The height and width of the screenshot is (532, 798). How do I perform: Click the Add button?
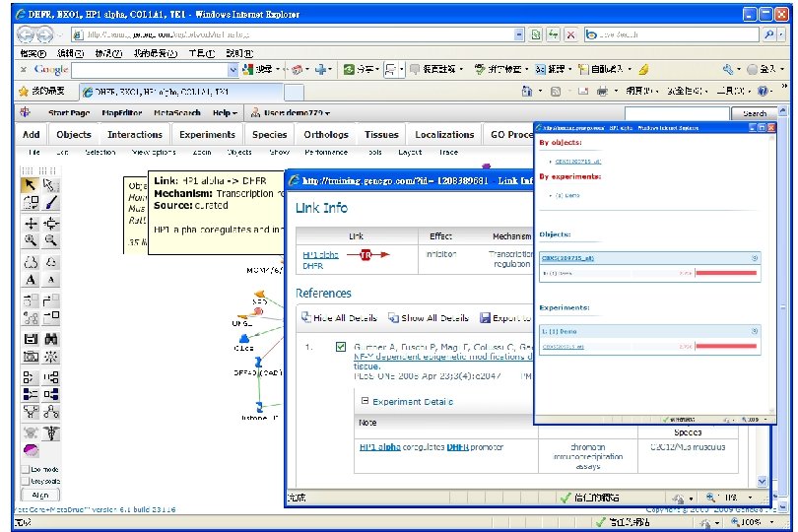(x=32, y=134)
